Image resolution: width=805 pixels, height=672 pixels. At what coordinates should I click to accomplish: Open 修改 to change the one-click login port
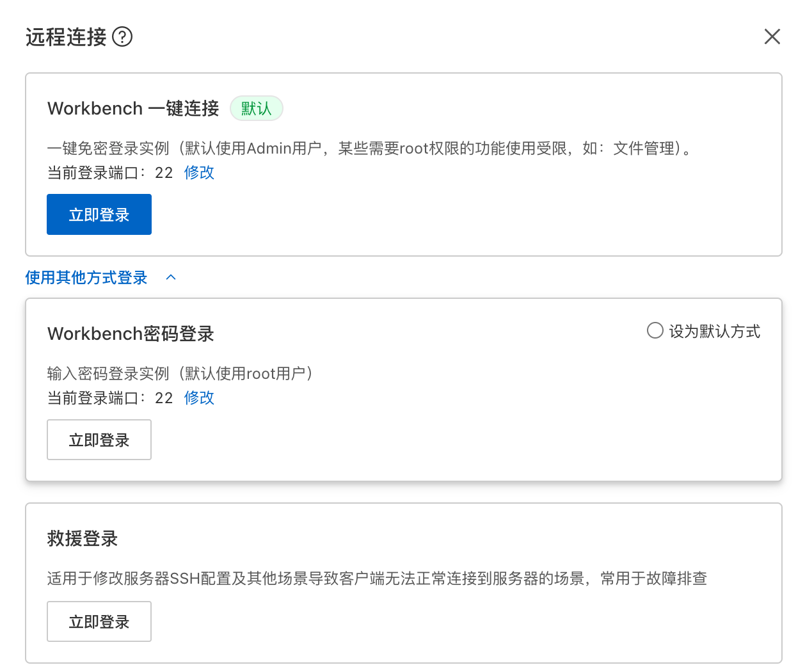pos(198,172)
